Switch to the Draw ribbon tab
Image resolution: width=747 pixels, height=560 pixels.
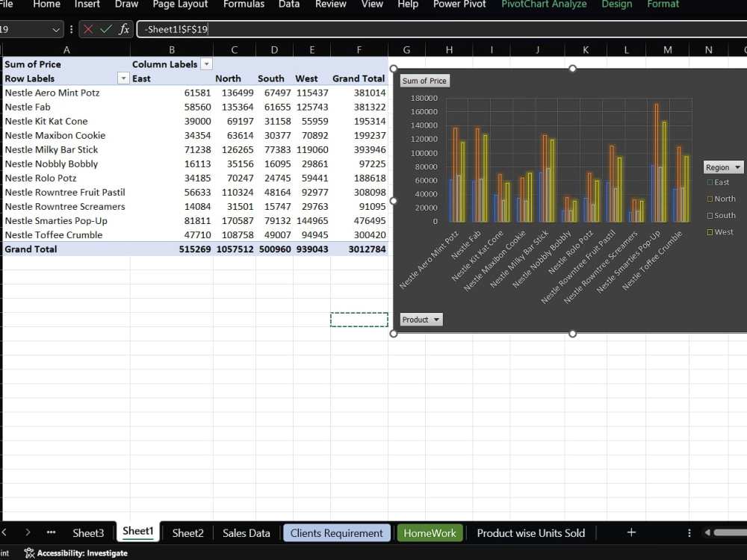point(127,4)
